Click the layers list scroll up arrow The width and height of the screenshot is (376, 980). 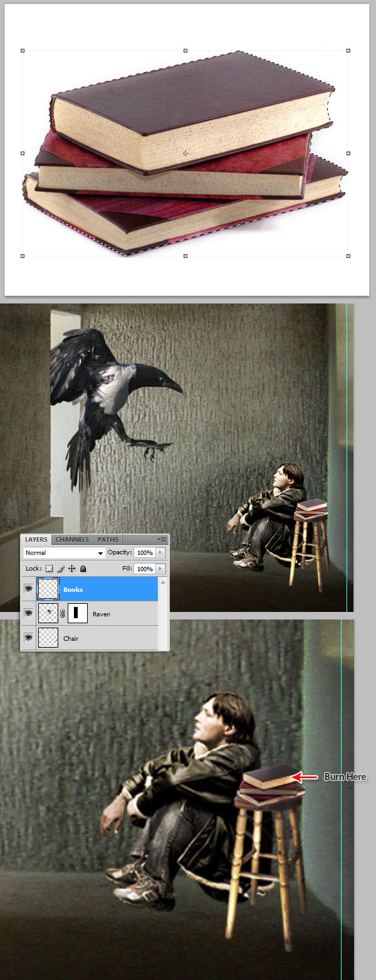(x=164, y=581)
